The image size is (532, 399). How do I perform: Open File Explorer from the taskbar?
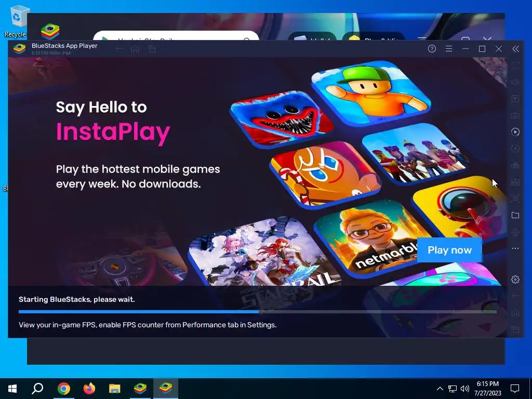pos(115,389)
